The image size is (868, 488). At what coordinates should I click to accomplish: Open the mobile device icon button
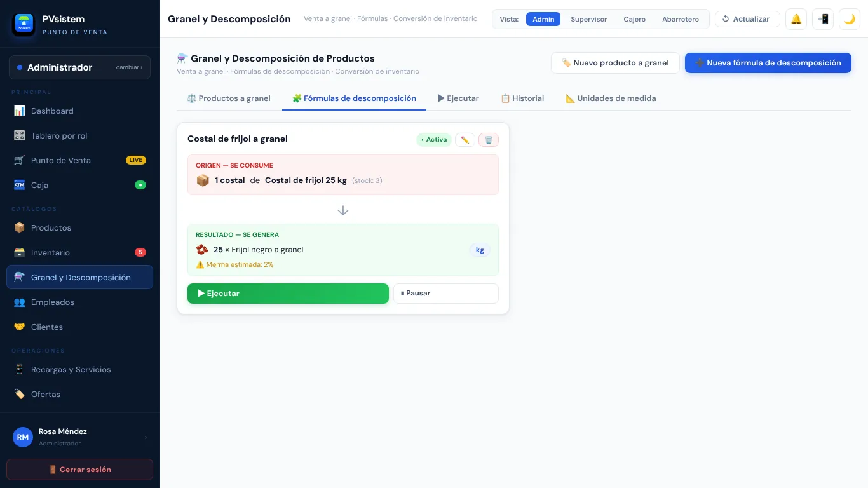pyautogui.click(x=823, y=19)
